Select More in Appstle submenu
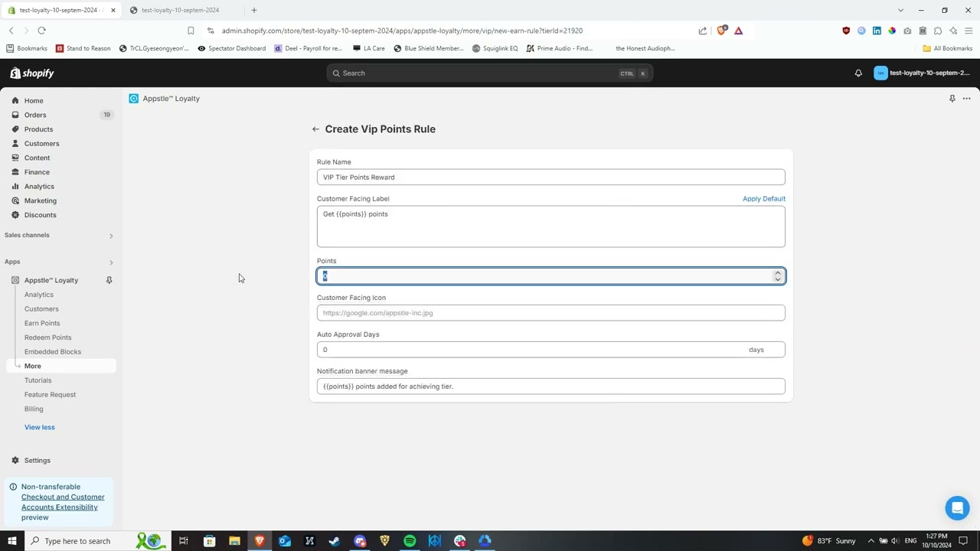This screenshot has height=551, width=980. 32,366
